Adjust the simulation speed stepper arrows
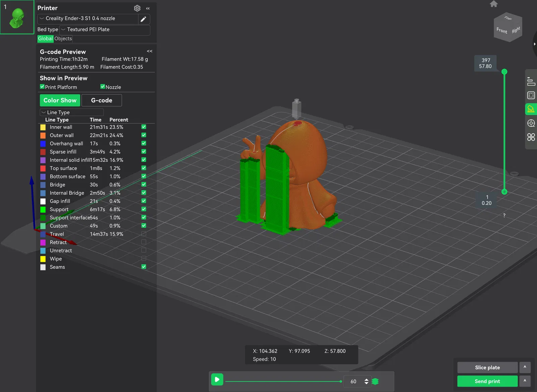The width and height of the screenshot is (537, 392). click(366, 381)
